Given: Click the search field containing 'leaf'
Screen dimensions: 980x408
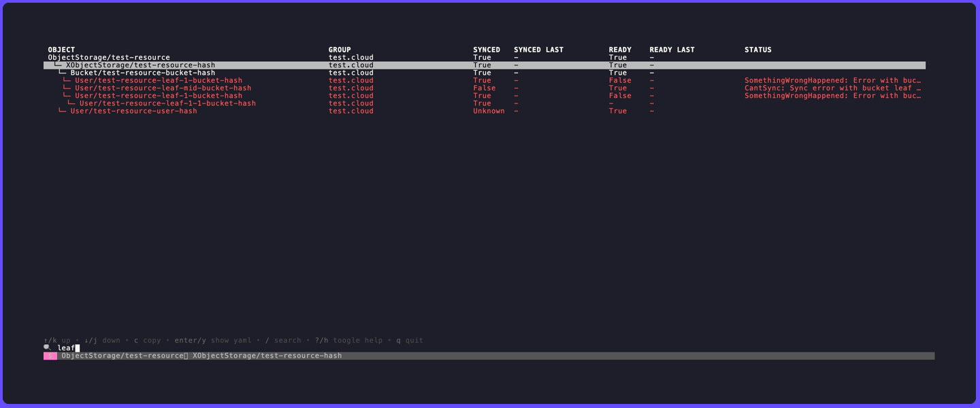Looking at the screenshot, I should [x=65, y=347].
